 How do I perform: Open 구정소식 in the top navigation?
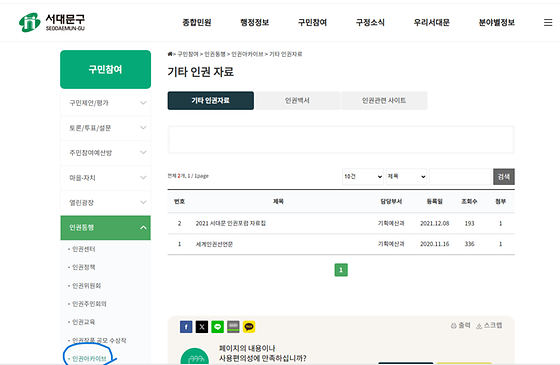(370, 22)
